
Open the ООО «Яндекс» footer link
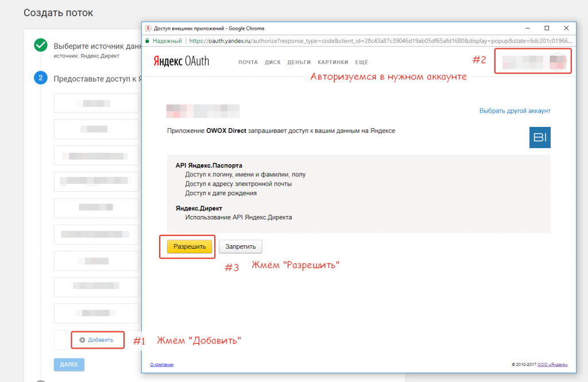pos(552,364)
